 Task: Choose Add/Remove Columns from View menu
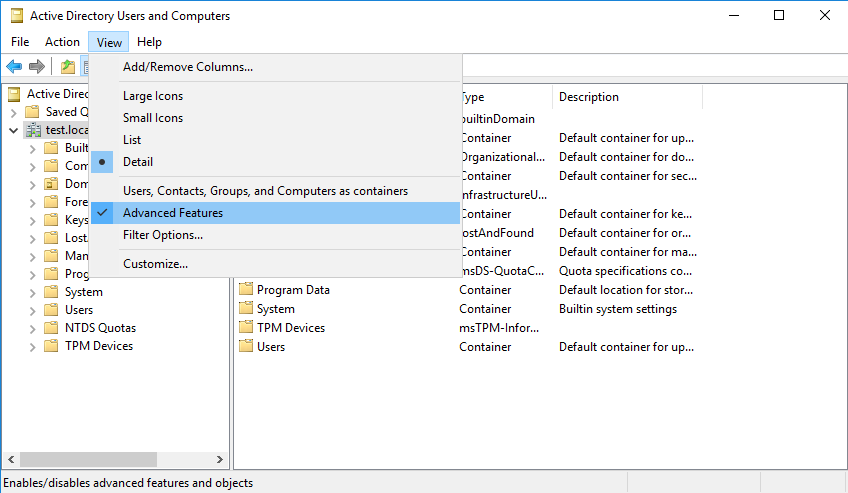[188, 67]
